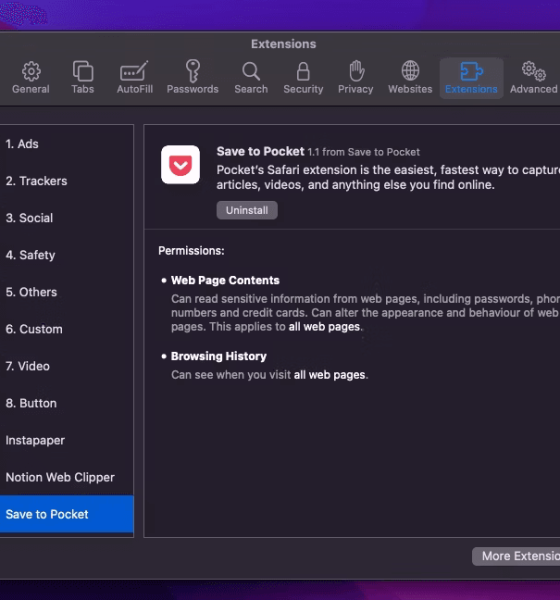
Task: Select the 6. Custom extension
Action: pyautogui.click(x=67, y=329)
